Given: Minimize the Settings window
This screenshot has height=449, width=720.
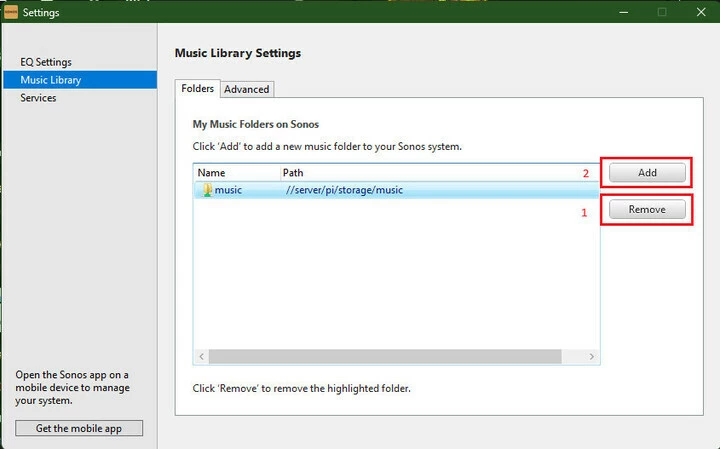Looking at the screenshot, I should click(x=623, y=12).
